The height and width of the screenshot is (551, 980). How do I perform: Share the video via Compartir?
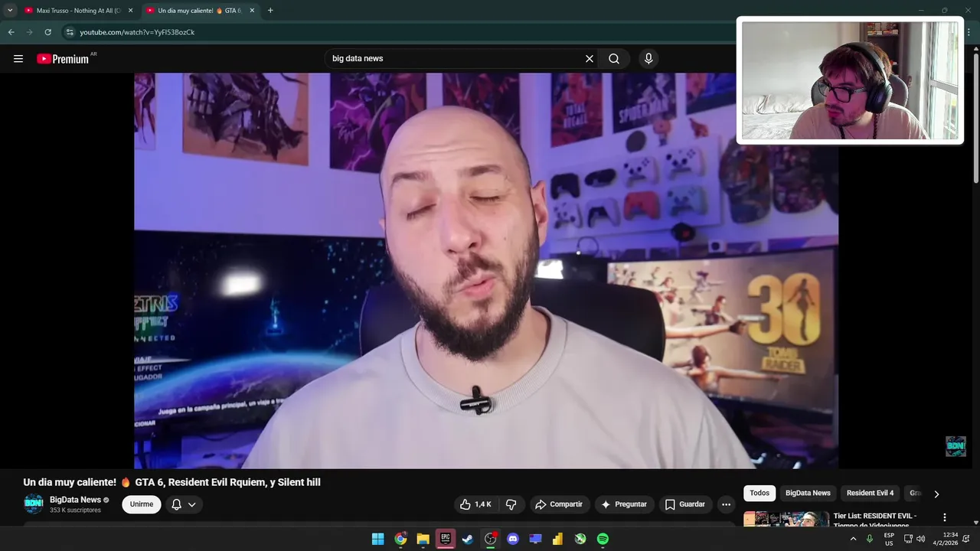[559, 504]
